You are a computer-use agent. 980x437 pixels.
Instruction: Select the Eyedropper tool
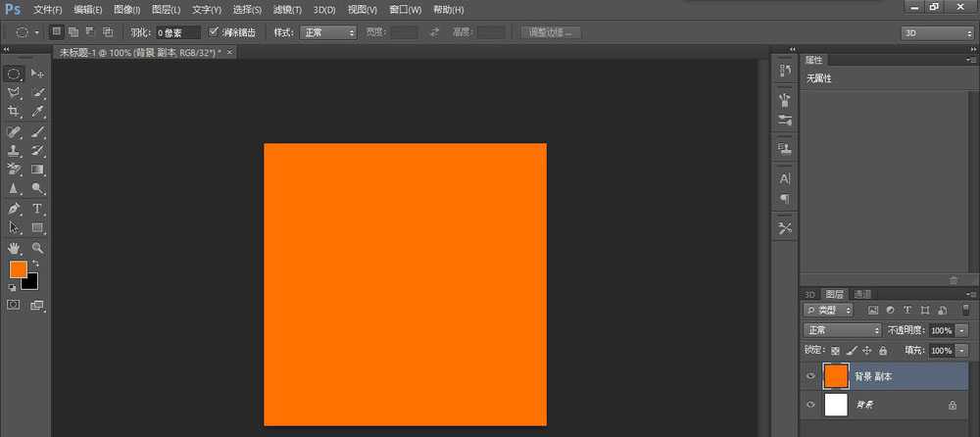(38, 112)
